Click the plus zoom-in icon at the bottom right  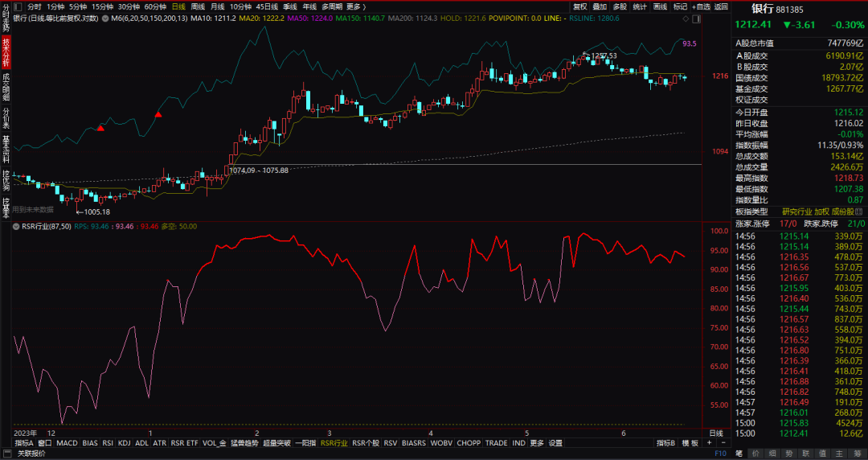click(x=710, y=443)
